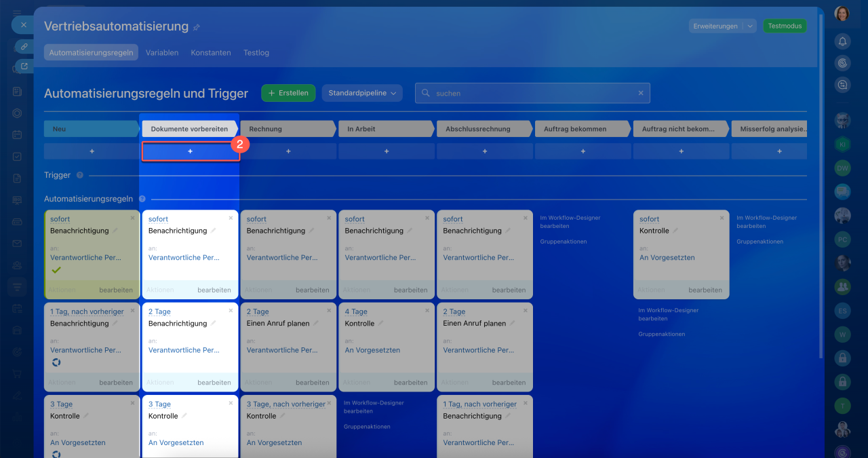Image resolution: width=868 pixels, height=458 pixels.
Task: Close the slider with the X icon
Action: [x=24, y=25]
